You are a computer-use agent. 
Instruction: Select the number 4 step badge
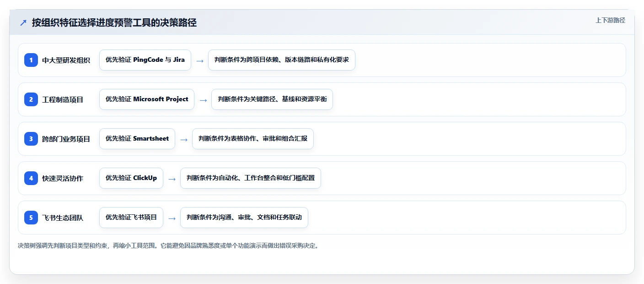(31, 178)
